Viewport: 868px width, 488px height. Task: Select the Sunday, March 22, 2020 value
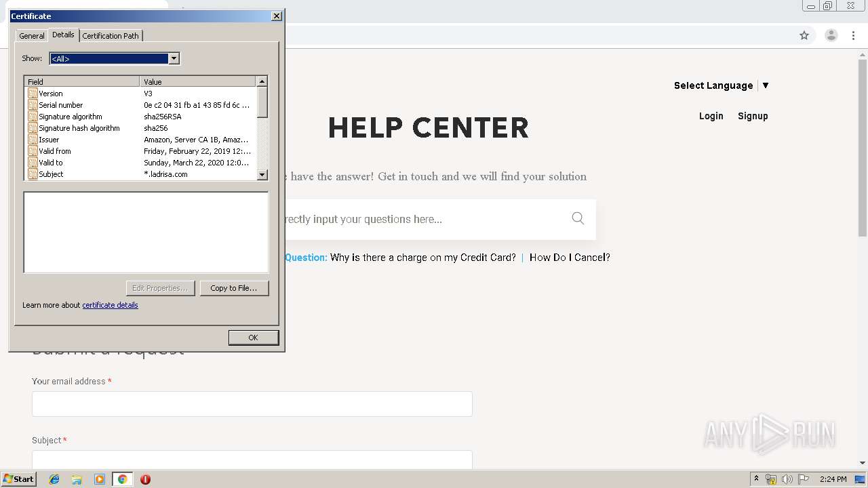197,163
